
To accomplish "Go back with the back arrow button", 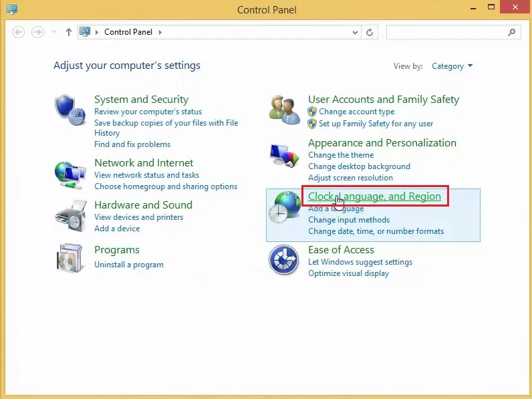I will pos(18,32).
